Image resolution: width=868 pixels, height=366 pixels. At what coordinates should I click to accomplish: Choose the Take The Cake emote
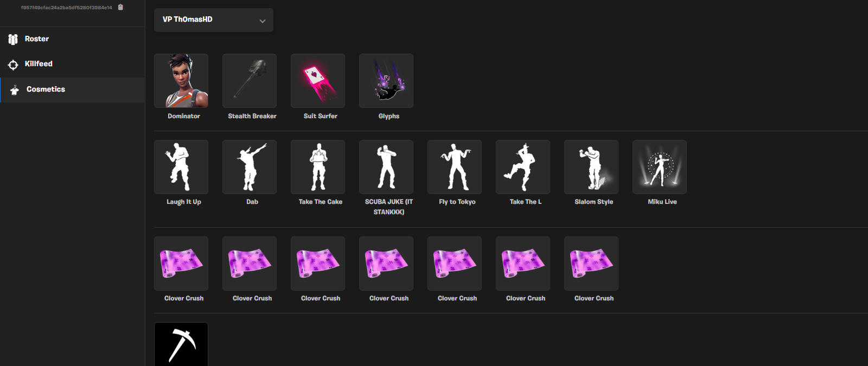tap(318, 167)
